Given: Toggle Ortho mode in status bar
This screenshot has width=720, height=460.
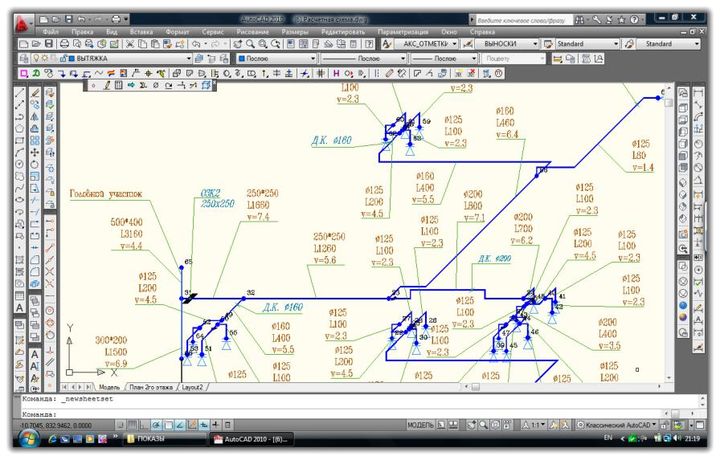Looking at the screenshot, I should [x=144, y=425].
